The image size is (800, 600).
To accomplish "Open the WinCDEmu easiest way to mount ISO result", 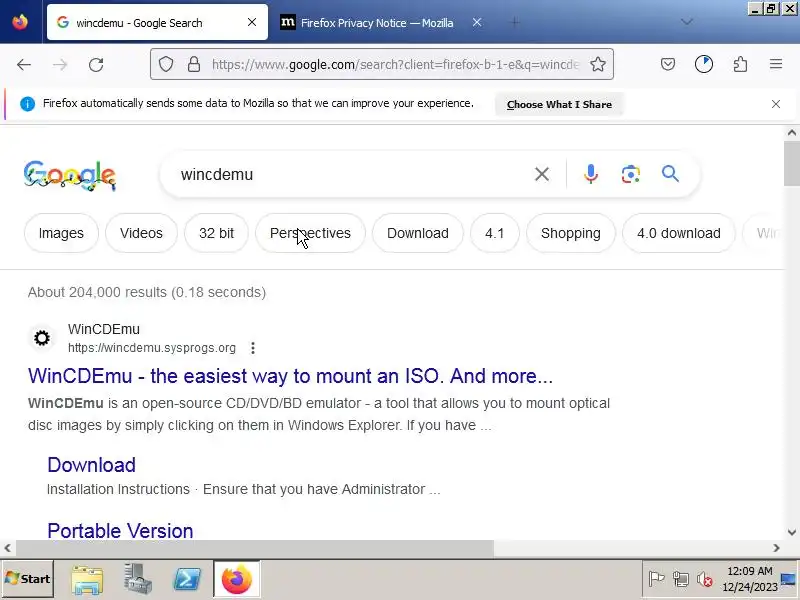I will point(290,376).
